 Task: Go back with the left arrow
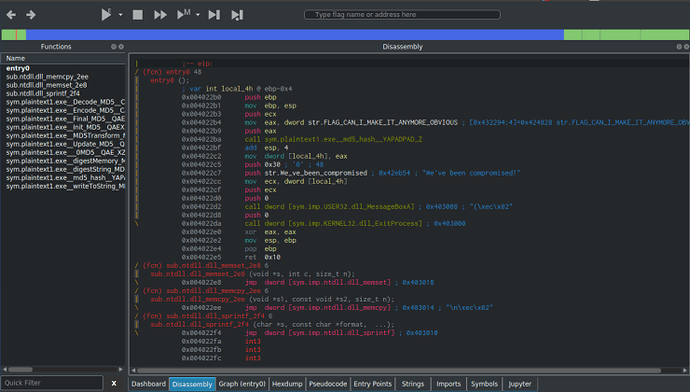11,15
